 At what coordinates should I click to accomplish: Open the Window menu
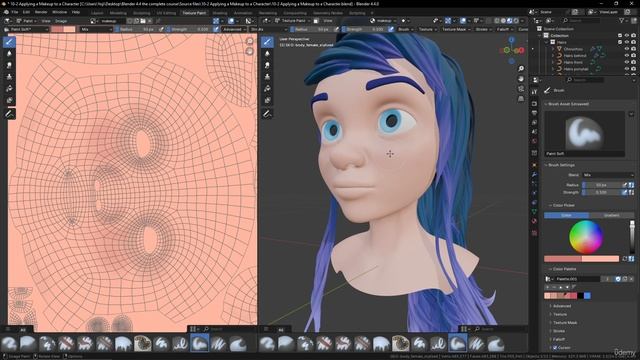click(60, 12)
